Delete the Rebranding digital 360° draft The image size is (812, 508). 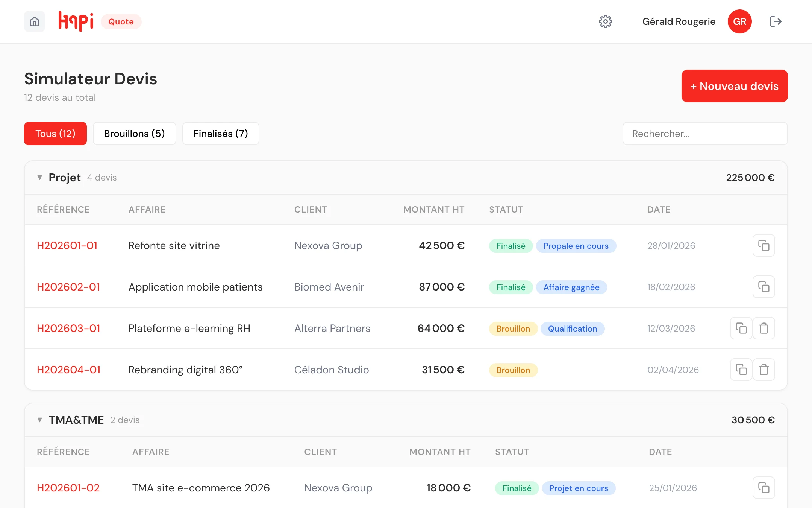coord(764,370)
